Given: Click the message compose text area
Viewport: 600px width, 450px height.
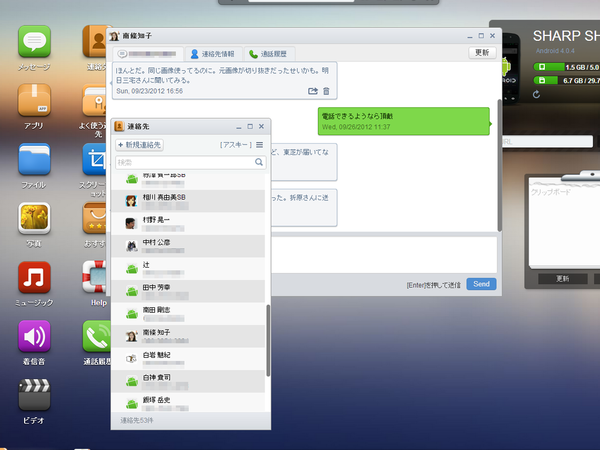Looking at the screenshot, I should tap(384, 254).
